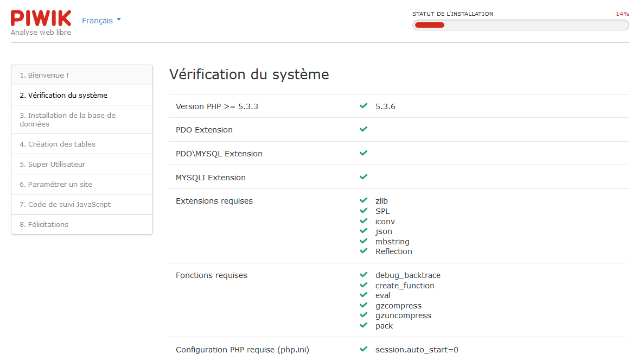
Task: Go to step 5. Super Utilisateur
Action: click(82, 165)
